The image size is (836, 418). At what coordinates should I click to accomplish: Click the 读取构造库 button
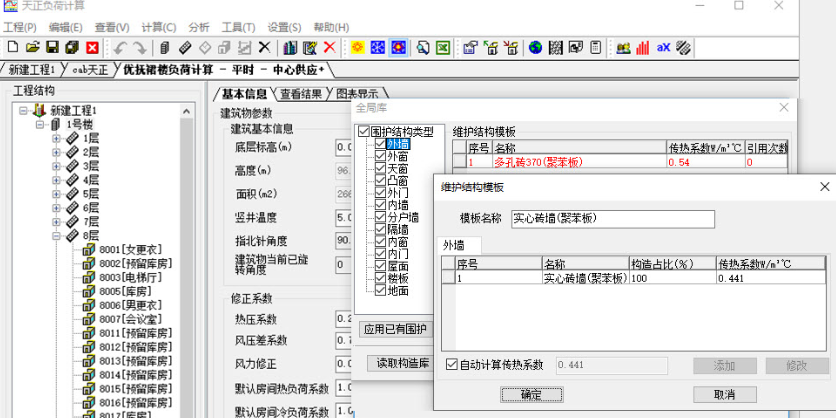tap(401, 364)
